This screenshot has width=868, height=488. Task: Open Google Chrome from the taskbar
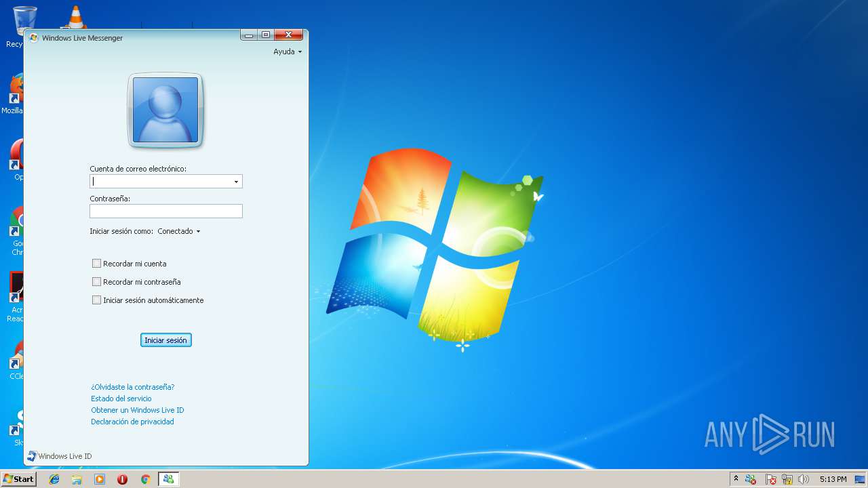point(145,479)
